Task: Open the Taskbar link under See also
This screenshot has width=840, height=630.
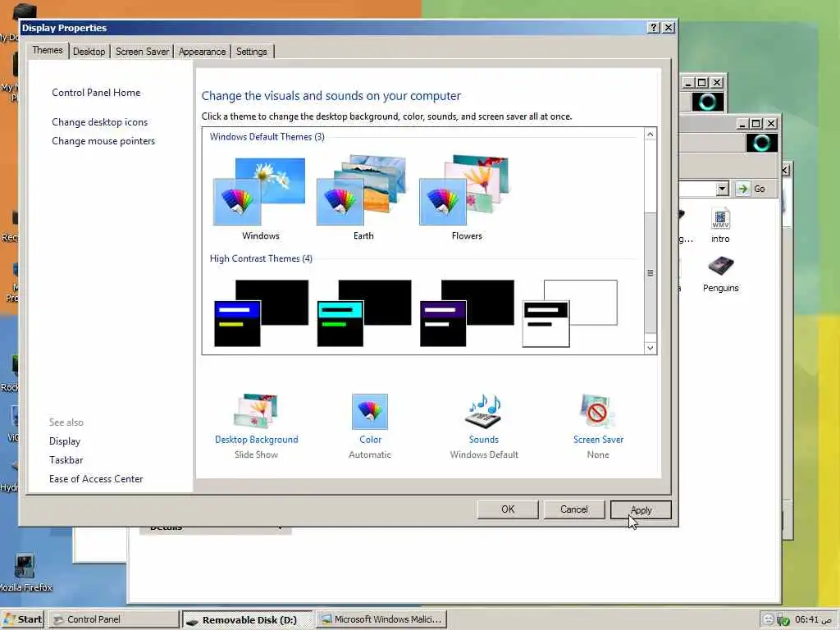Action: [x=66, y=459]
